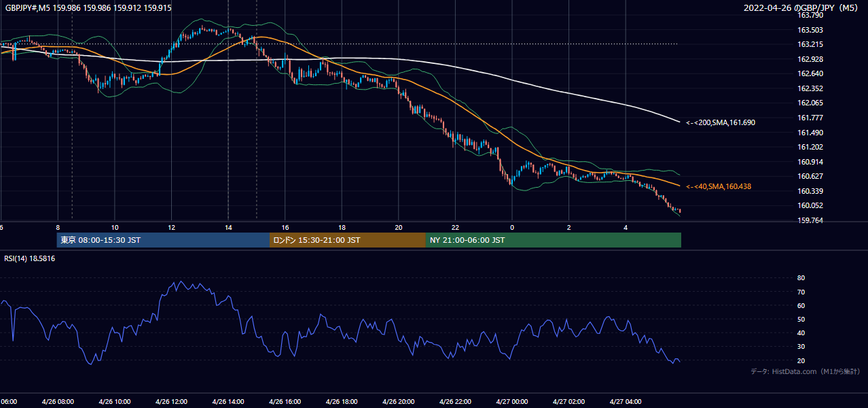Click the RSI 30 level label
Screen dimensions: 868x408
[801, 347]
